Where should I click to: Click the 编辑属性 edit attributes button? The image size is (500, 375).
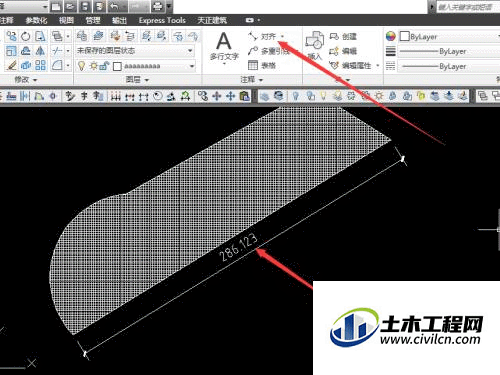click(x=351, y=66)
